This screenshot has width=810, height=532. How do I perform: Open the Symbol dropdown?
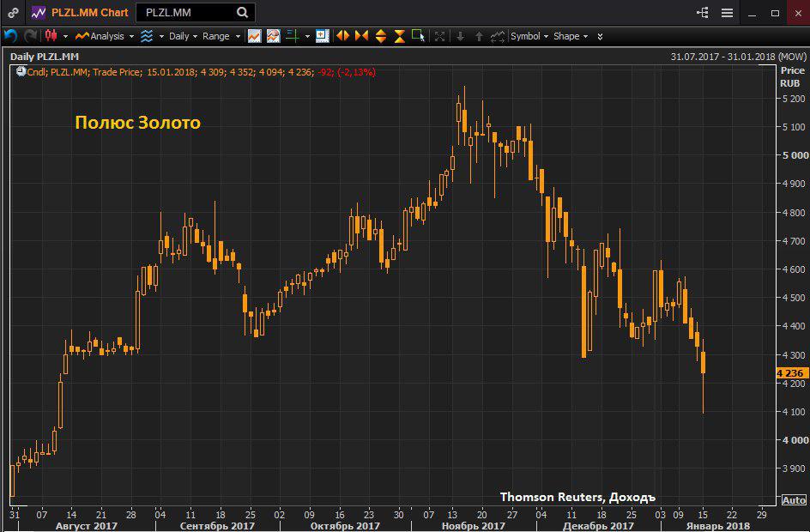(x=529, y=36)
